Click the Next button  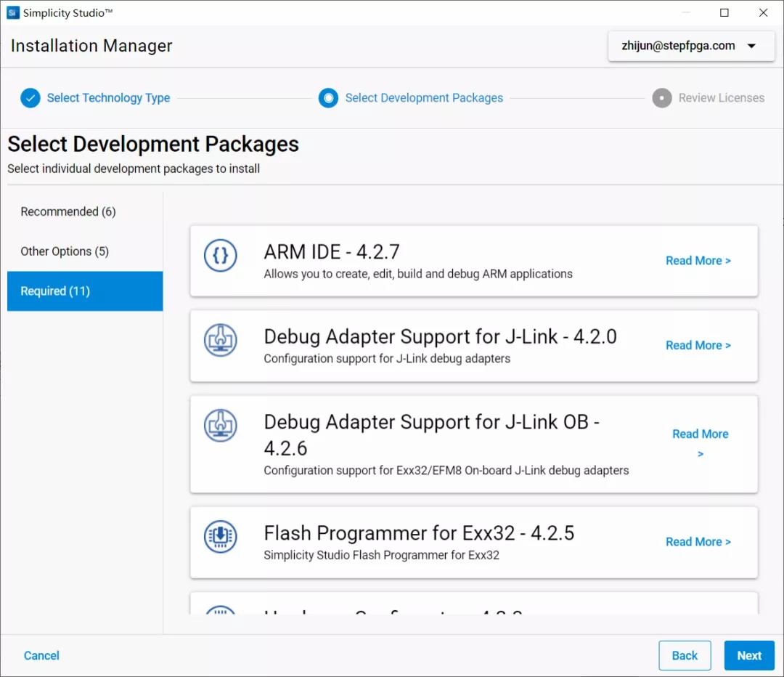(x=749, y=655)
